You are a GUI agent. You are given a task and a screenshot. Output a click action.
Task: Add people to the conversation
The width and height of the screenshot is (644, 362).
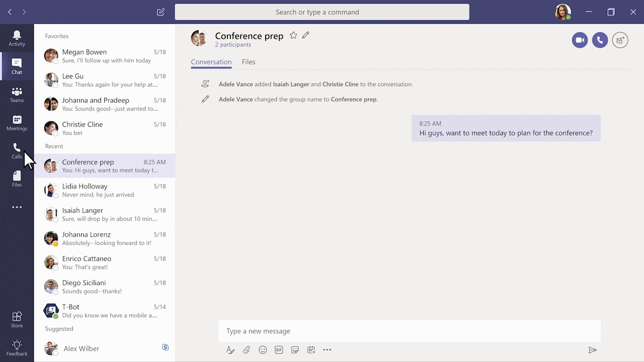620,40
